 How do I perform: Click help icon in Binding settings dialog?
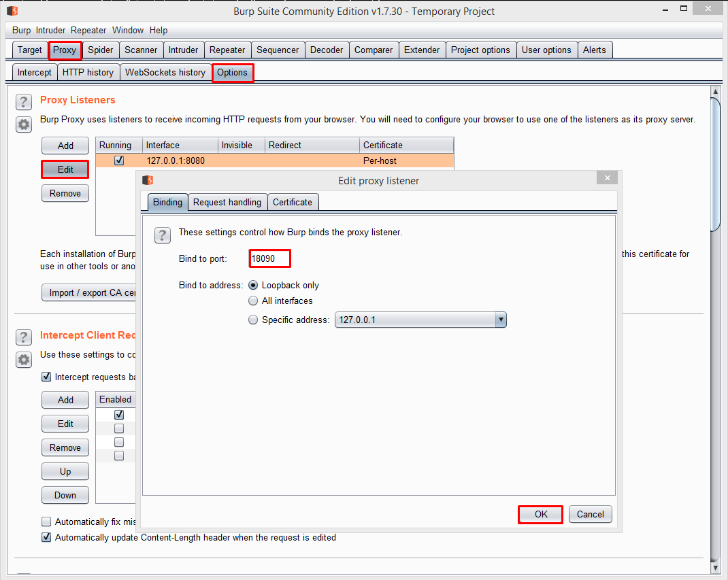(163, 235)
